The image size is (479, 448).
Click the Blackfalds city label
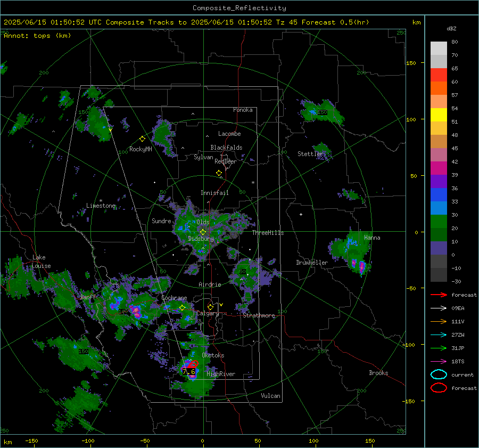[226, 148]
